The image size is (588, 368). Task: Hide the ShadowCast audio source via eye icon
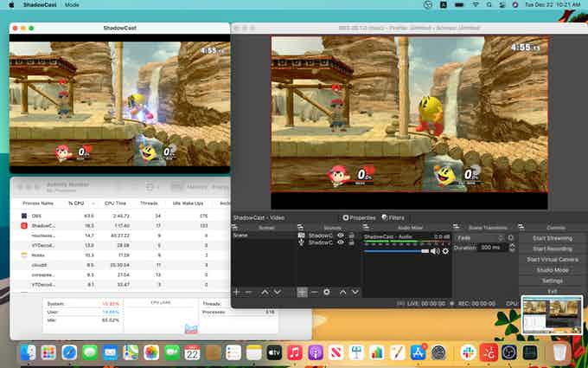(x=341, y=243)
